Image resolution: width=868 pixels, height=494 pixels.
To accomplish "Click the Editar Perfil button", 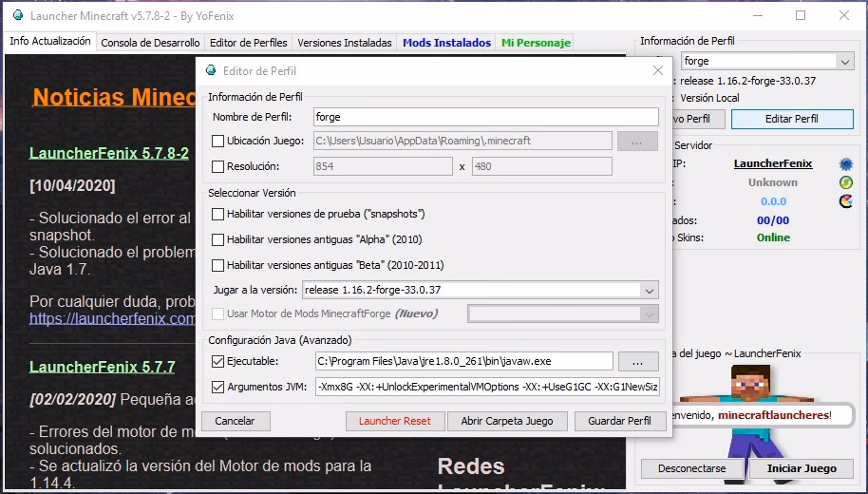I will (792, 119).
